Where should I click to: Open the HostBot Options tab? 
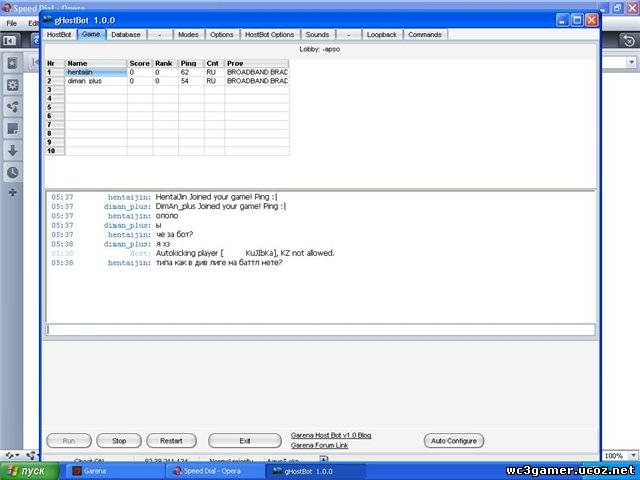269,35
